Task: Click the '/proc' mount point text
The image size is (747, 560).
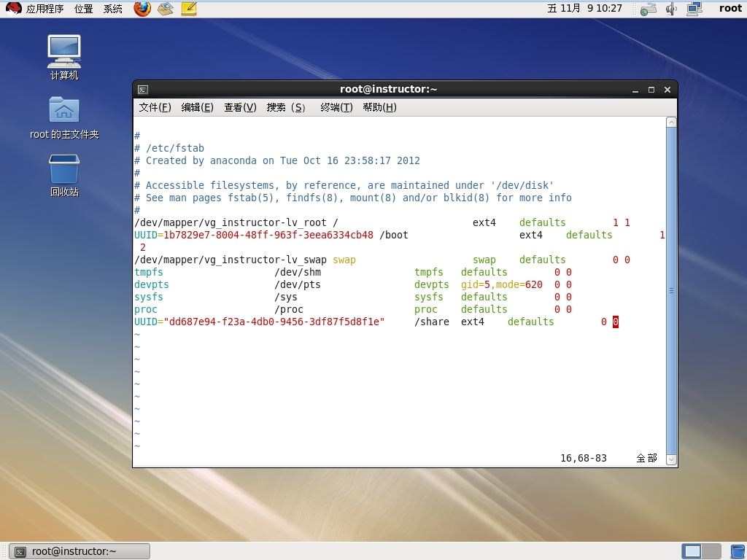Action: [x=289, y=309]
